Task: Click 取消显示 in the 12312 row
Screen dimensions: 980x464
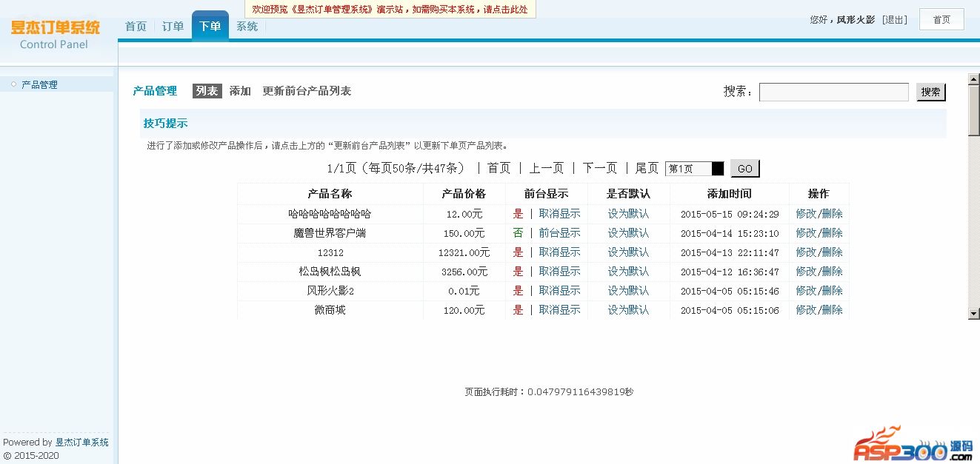Action: 559,252
